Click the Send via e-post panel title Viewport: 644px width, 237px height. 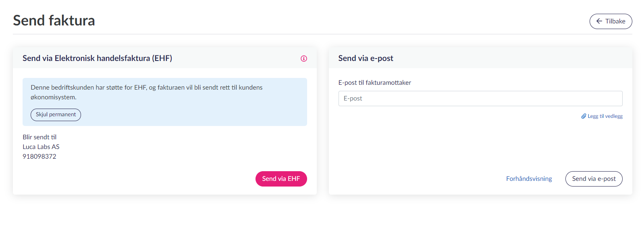[366, 58]
